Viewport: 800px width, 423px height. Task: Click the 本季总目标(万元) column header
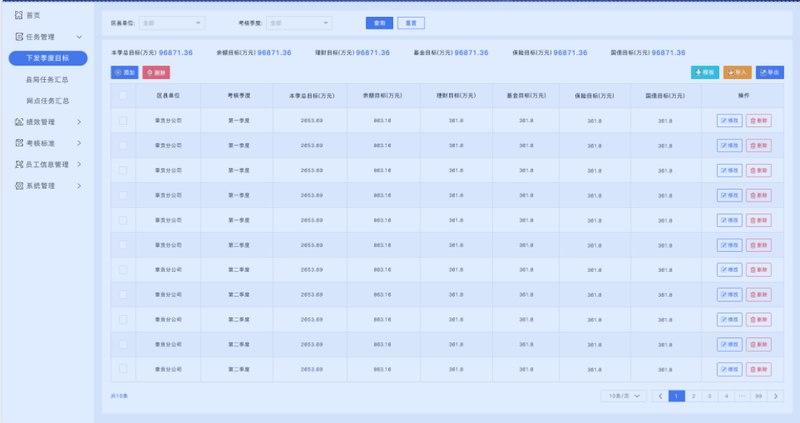[x=311, y=95]
